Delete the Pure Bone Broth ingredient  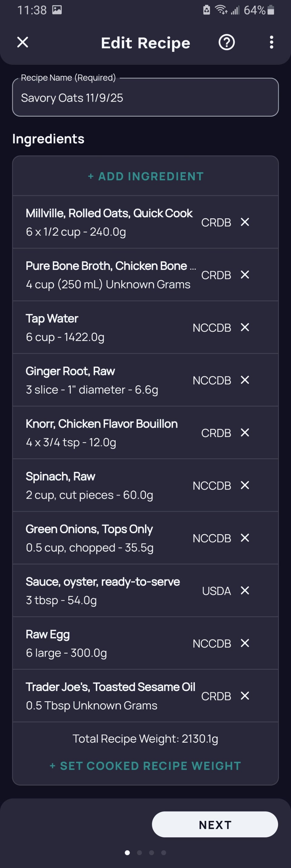point(245,275)
